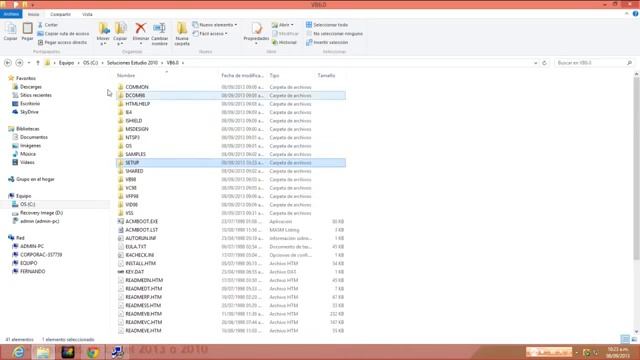Create a folder with Nueva carpeta

[182, 33]
